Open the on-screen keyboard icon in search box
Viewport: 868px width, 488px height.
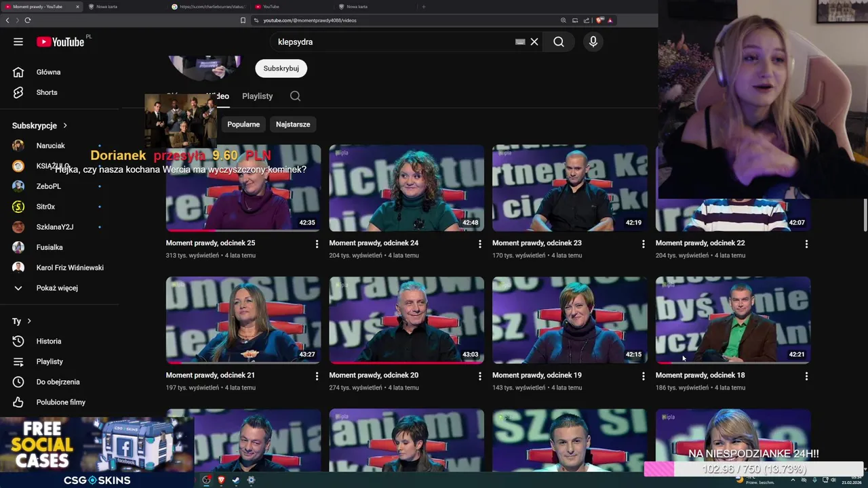click(x=520, y=42)
